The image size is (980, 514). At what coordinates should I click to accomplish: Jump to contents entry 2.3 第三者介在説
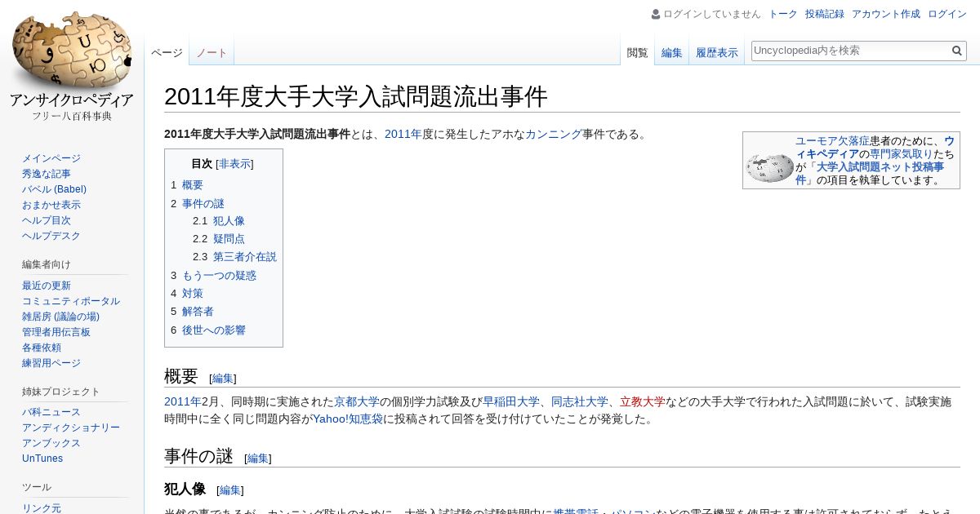tap(234, 257)
